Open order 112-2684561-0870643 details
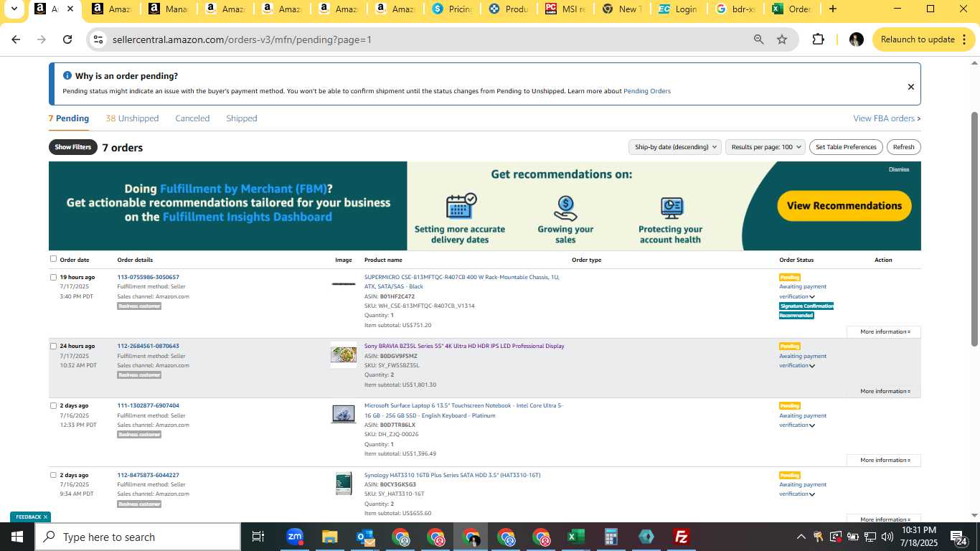 149,346
